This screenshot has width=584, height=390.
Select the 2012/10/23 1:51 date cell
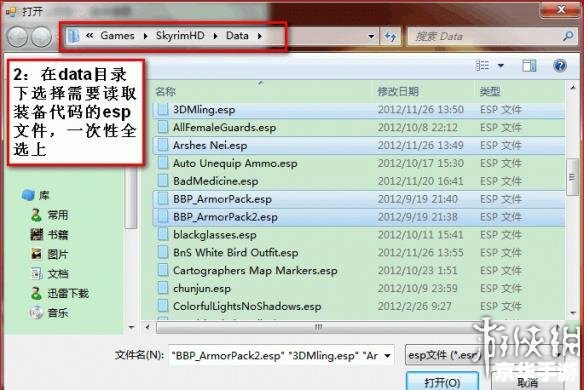418,270
